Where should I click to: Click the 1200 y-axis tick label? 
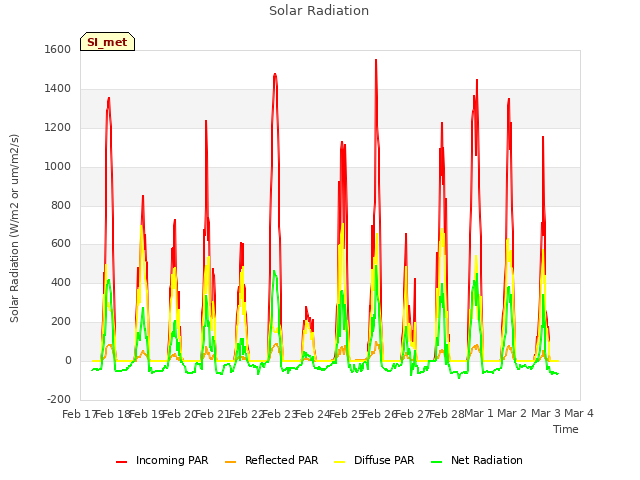58,128
